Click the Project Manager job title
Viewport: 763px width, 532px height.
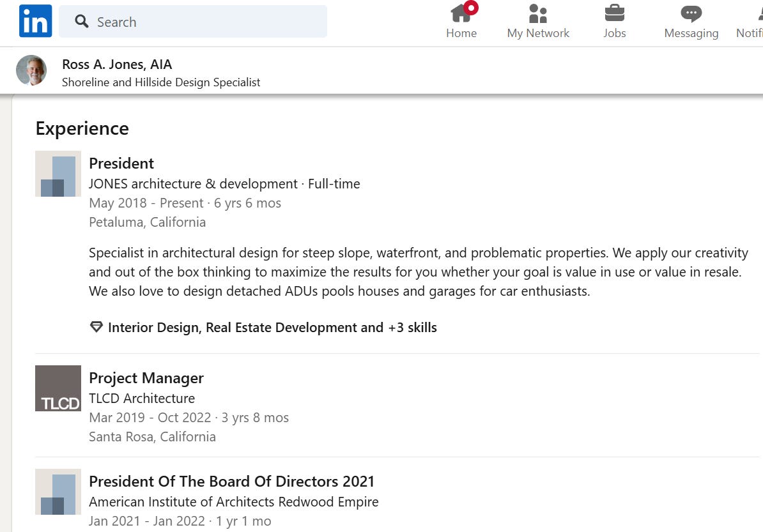pyautogui.click(x=146, y=378)
